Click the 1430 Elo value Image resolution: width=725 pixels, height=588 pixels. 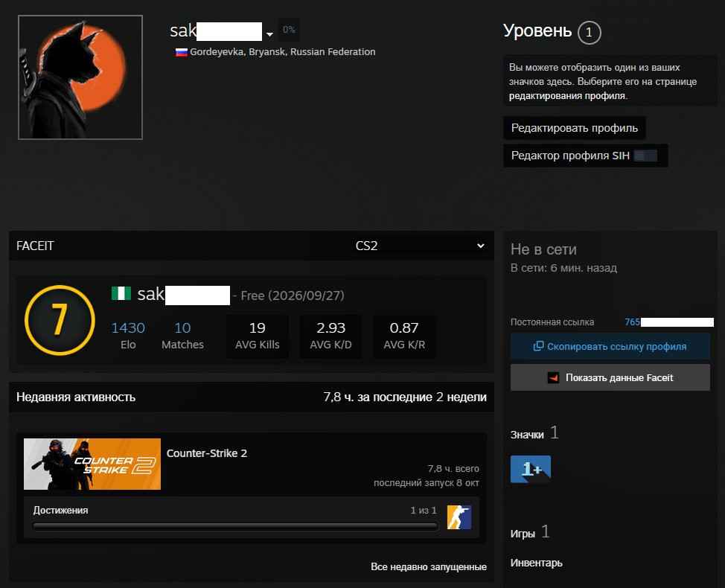128,327
